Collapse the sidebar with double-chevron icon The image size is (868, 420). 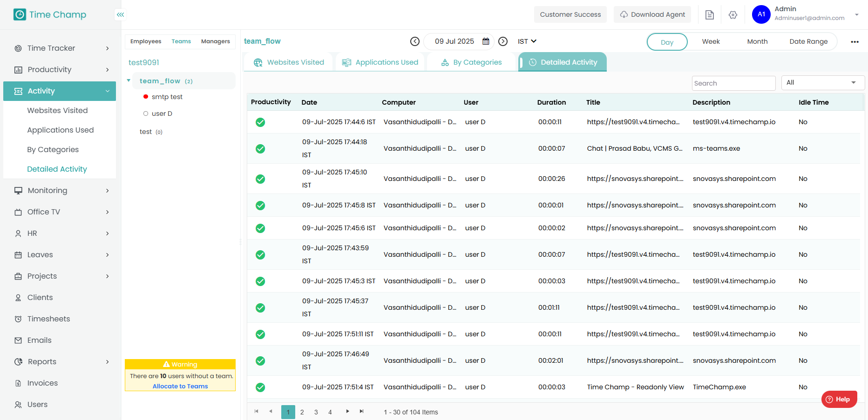(x=120, y=15)
